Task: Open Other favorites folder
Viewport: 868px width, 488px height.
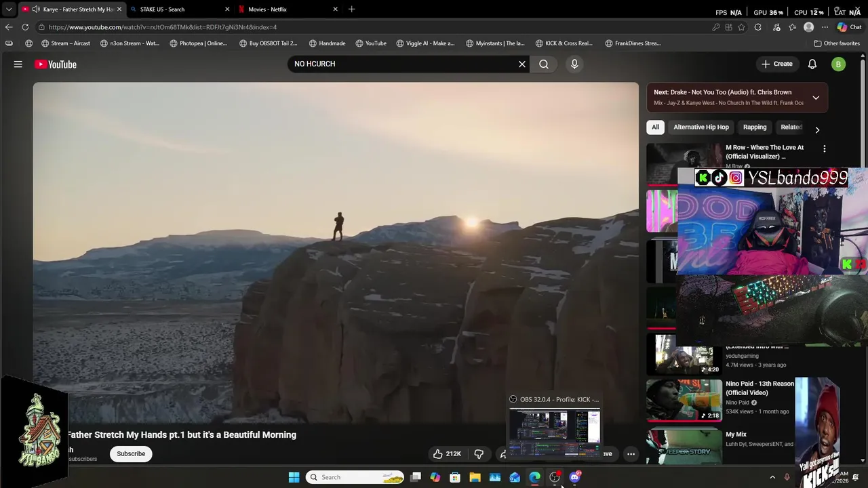Action: tap(837, 43)
